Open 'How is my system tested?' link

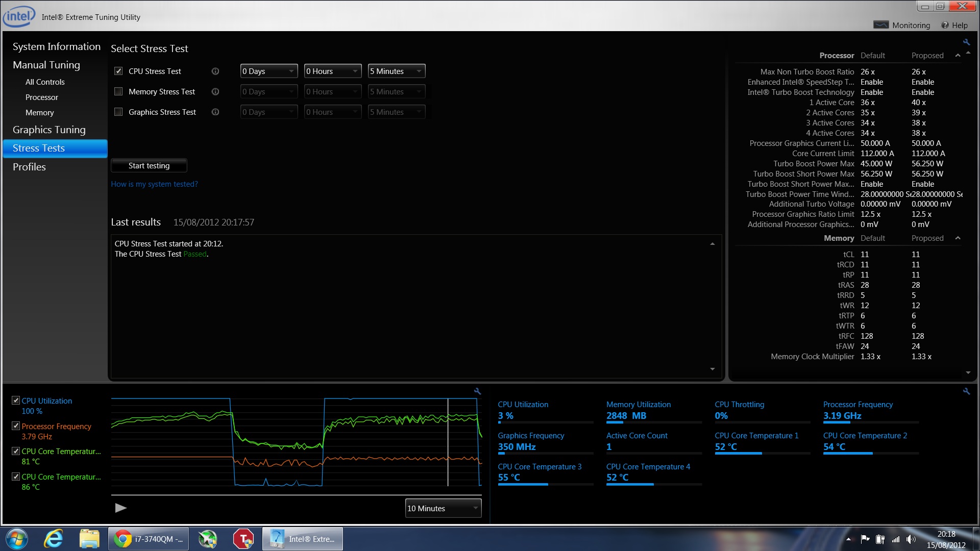[x=154, y=184]
